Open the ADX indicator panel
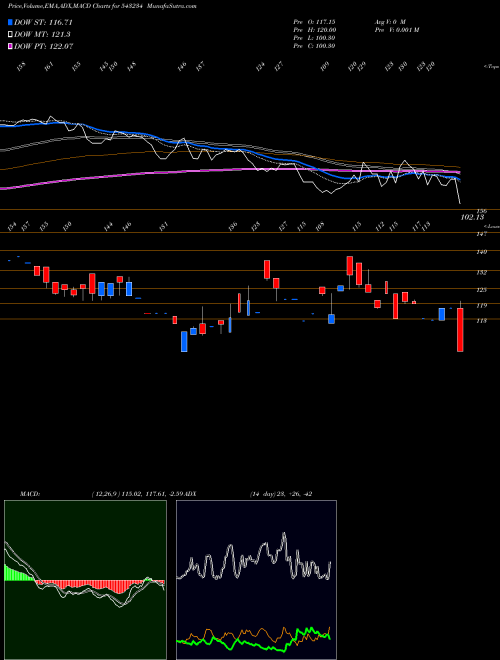Viewport: 500px width, 660px height. (x=256, y=580)
